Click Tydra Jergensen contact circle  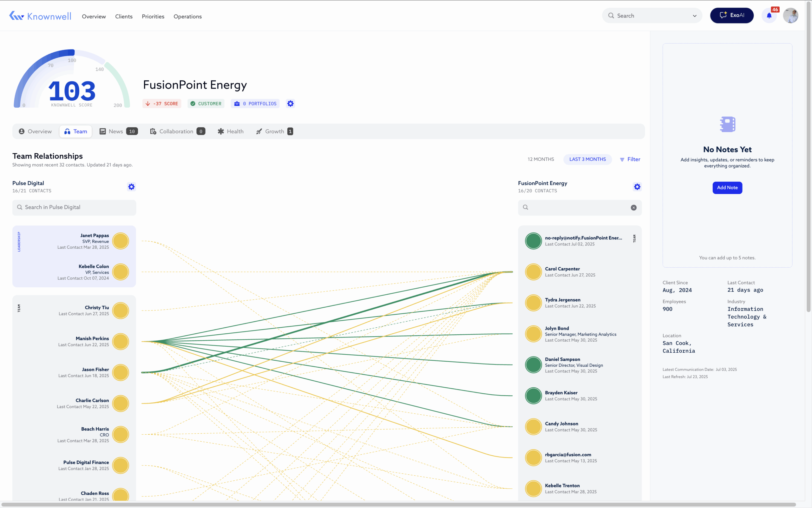[534, 303]
